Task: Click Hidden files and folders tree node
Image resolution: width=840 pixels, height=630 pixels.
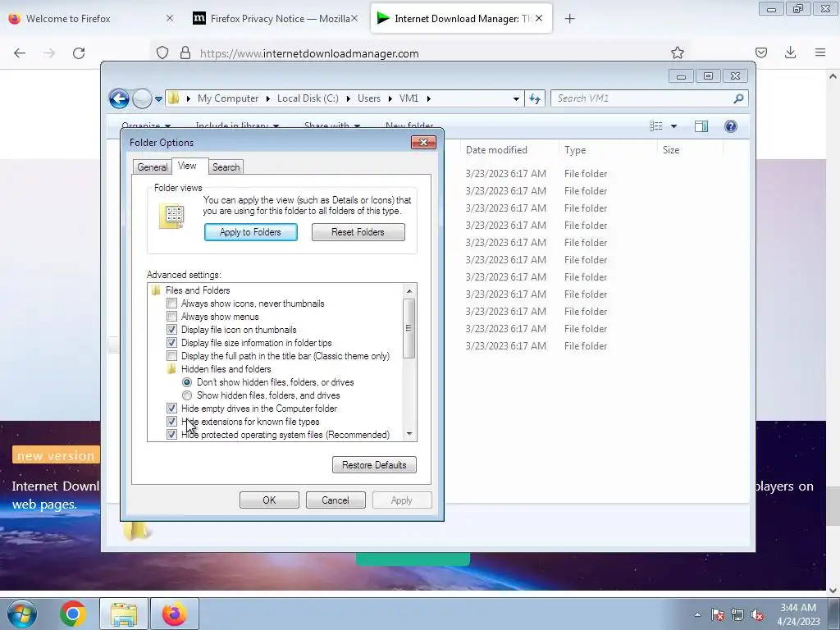Action: [226, 369]
